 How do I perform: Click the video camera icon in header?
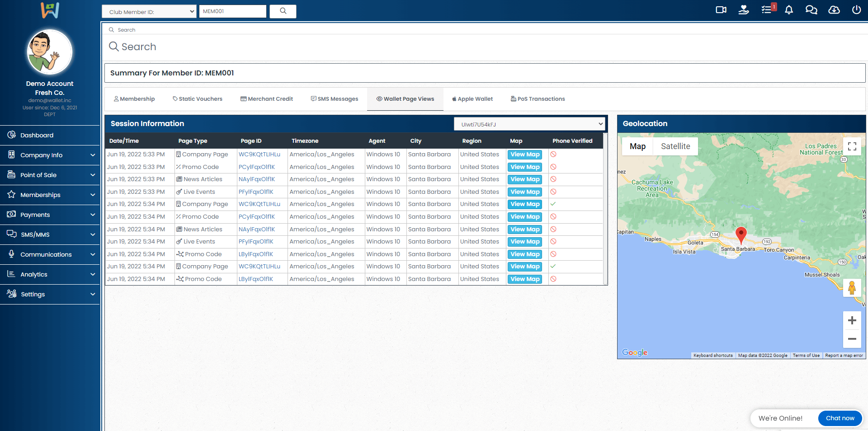pos(721,10)
